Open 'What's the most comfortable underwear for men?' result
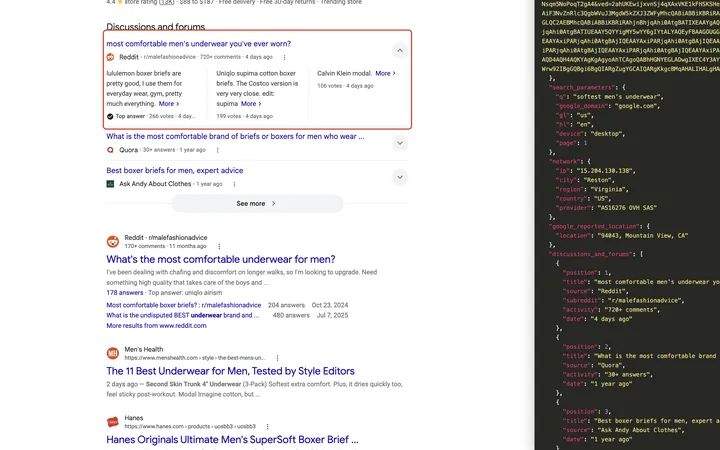Screen dimensions: 720x450 (221, 259)
